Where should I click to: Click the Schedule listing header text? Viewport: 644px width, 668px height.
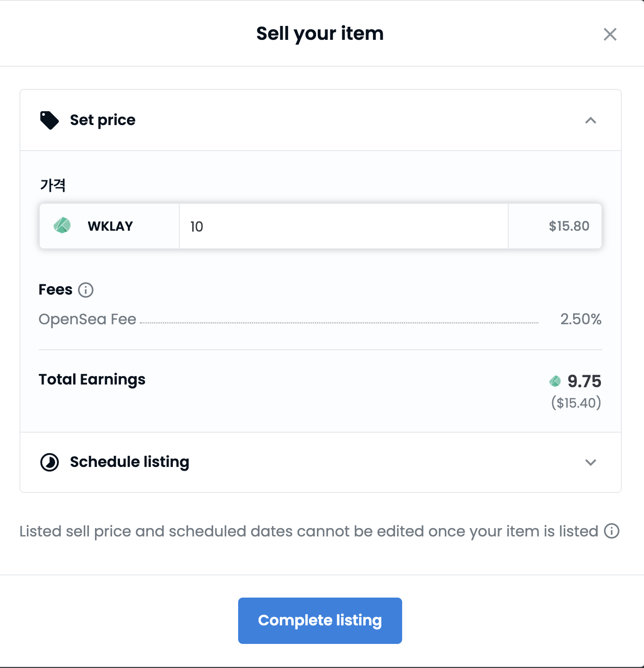130,462
